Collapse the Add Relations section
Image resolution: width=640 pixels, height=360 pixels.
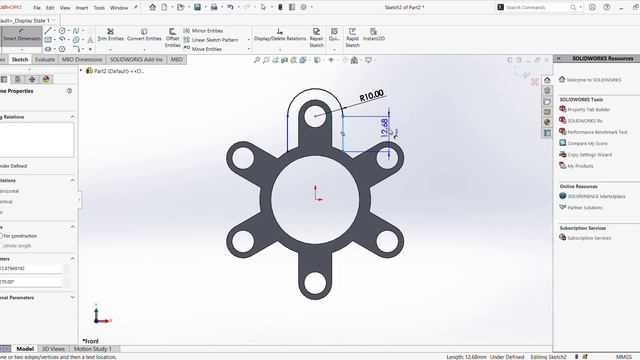click(72, 180)
